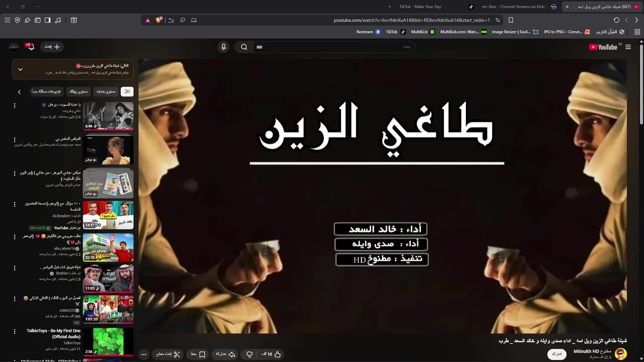
Task: Save the video (حفظ) button
Action: pos(198,354)
